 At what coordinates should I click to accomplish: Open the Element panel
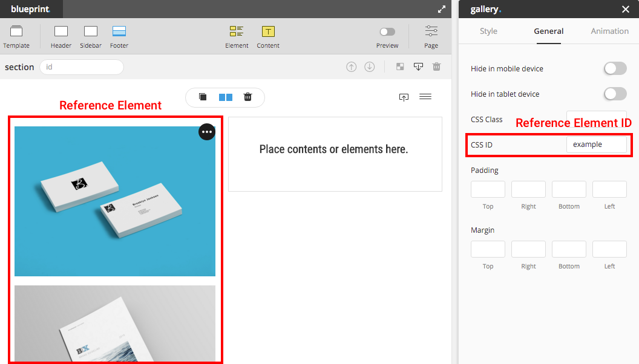237,37
